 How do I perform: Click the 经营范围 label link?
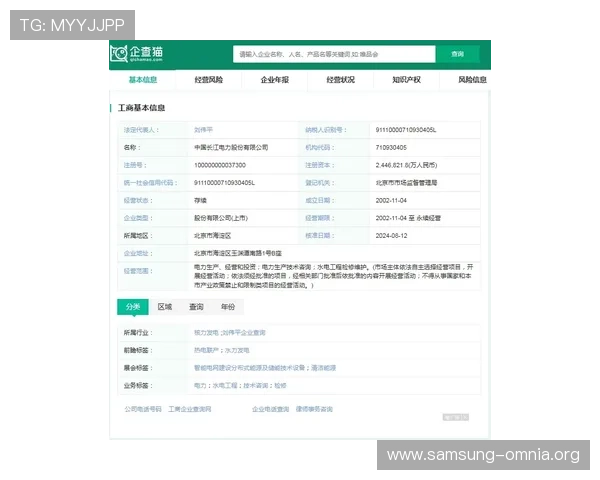pos(138,271)
